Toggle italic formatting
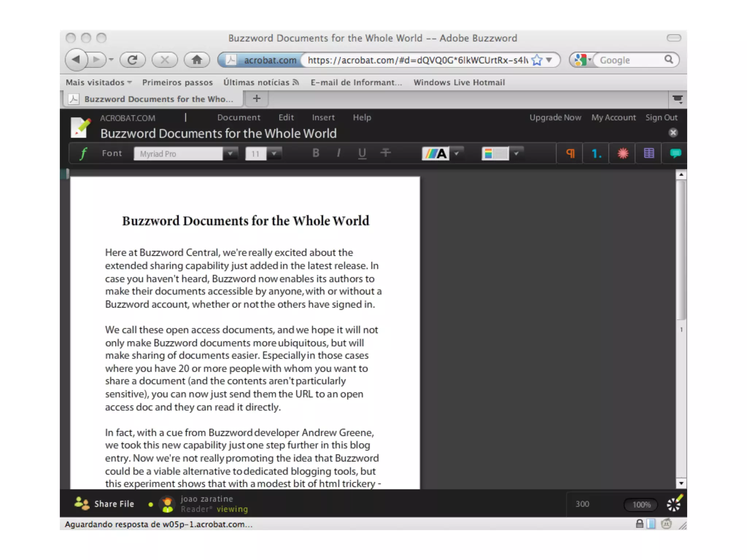Viewport: 747px width, 560px height. coord(338,153)
